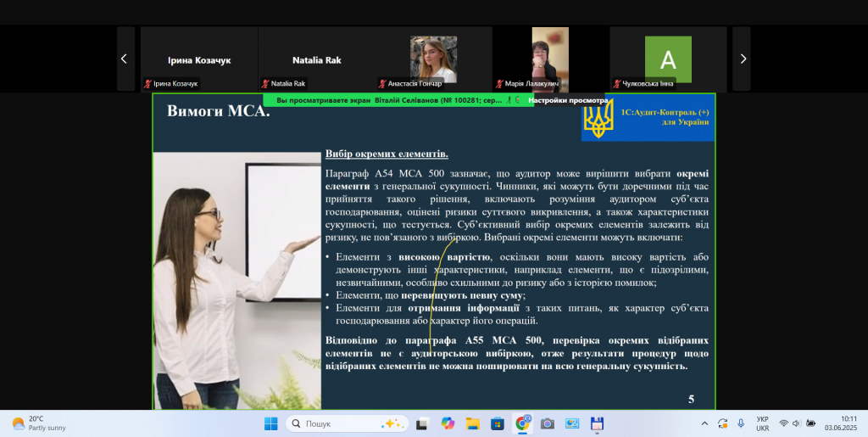Open the presentation monitor app in taskbar

click(572, 423)
